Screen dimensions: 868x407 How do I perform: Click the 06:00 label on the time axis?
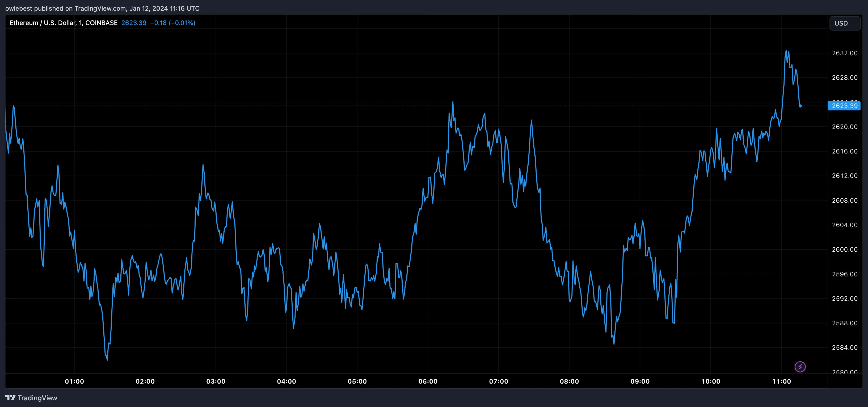(428, 381)
